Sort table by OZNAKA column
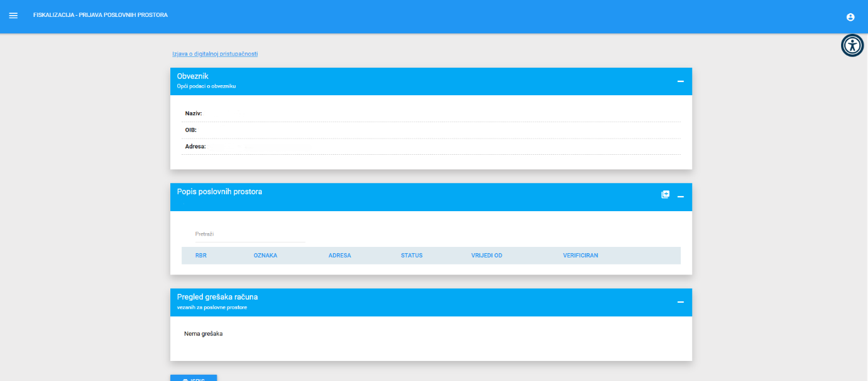868x381 pixels. [266, 256]
